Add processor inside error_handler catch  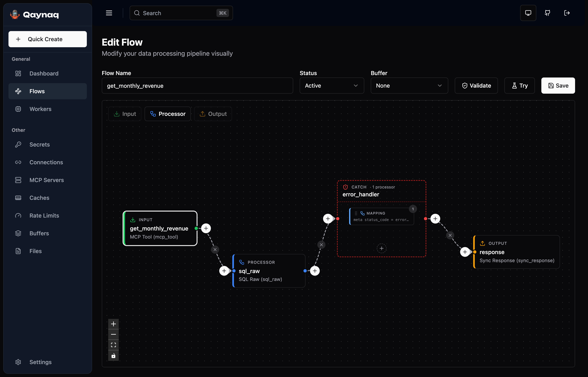pyautogui.click(x=382, y=248)
